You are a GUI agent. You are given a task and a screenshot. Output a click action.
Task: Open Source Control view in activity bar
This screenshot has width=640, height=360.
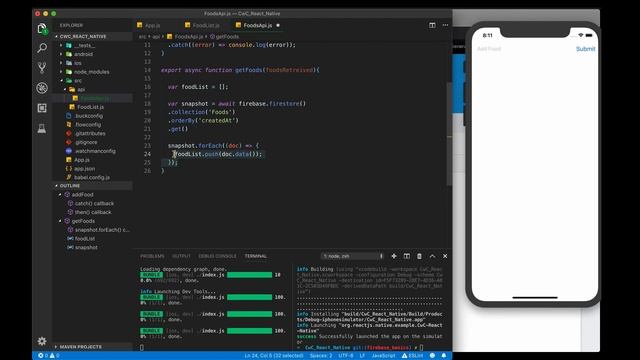pos(42,67)
